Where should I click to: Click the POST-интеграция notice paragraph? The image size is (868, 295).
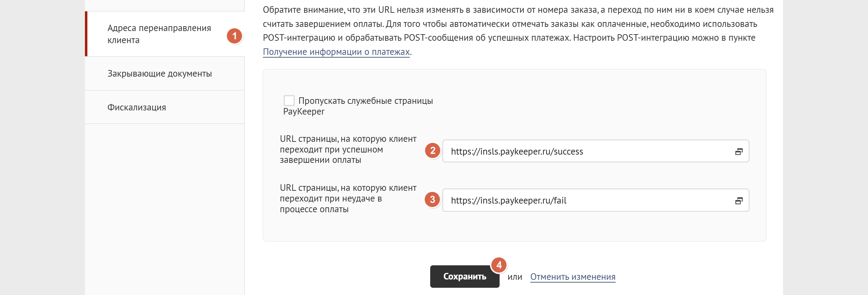tap(518, 31)
